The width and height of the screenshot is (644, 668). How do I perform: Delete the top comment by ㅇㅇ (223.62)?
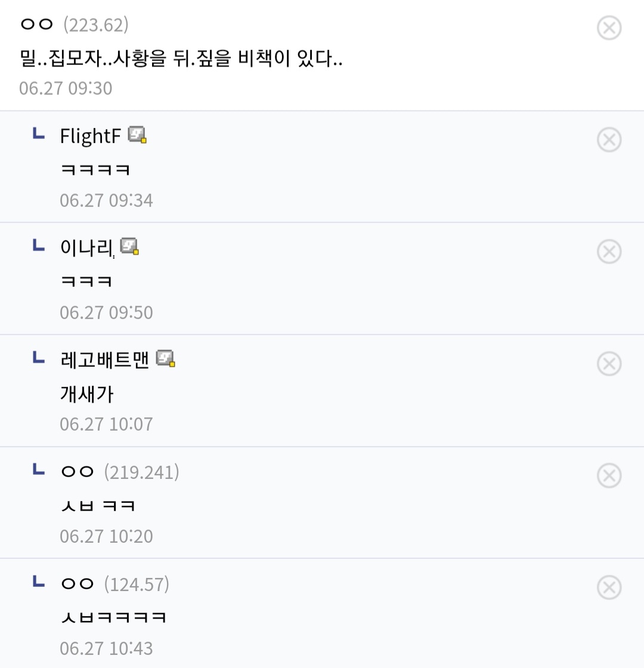(x=609, y=28)
